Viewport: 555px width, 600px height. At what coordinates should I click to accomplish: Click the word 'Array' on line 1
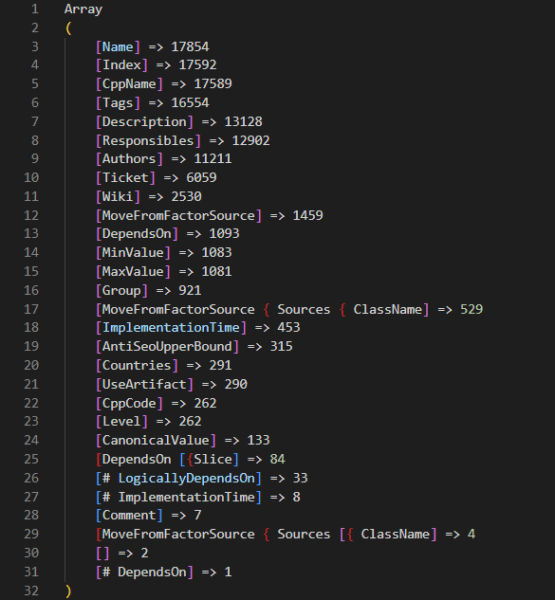point(83,9)
